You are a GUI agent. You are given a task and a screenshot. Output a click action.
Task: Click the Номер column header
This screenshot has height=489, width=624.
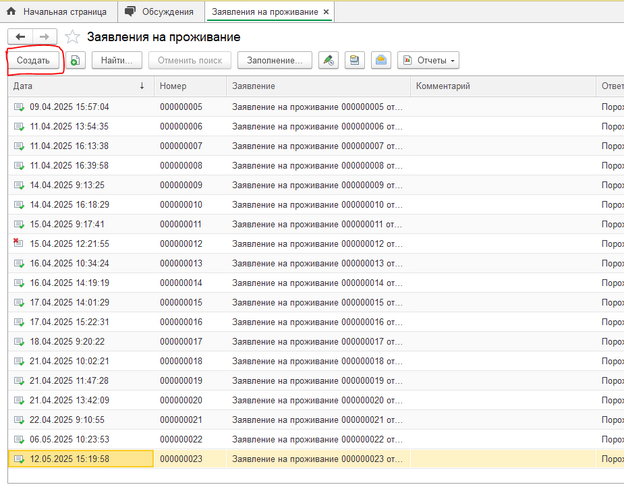click(190, 86)
